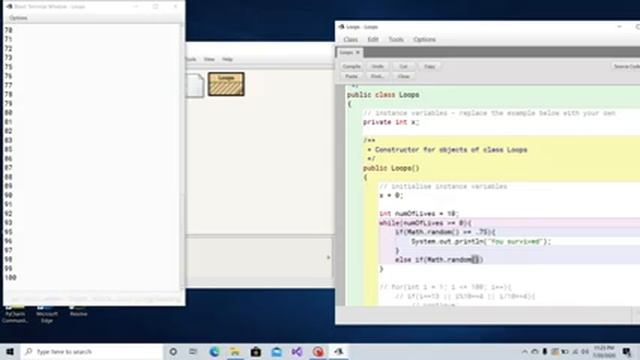
Task: Open the Microsoft Edge desktop shortcut
Action: pos(47,313)
